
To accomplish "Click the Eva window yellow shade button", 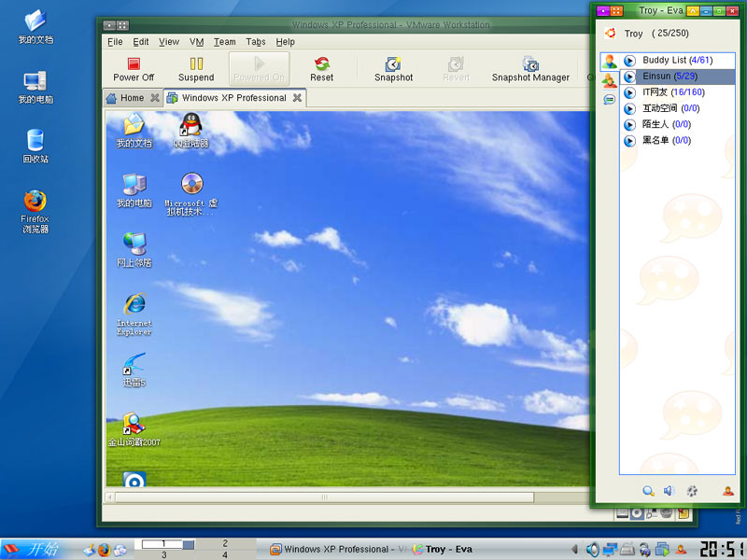I will tap(693, 10).
